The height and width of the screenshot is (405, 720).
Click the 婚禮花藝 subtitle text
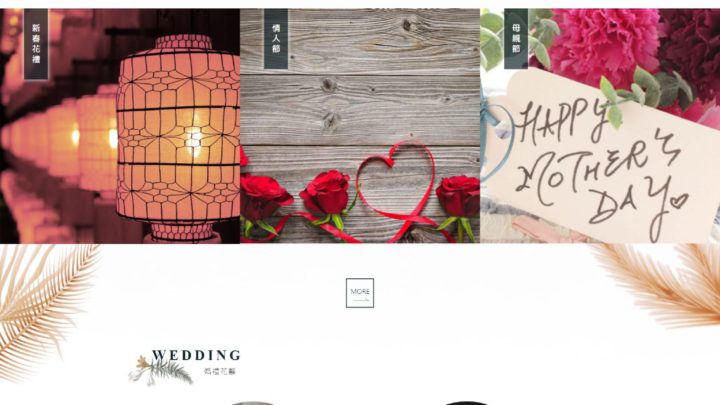pyautogui.click(x=219, y=371)
